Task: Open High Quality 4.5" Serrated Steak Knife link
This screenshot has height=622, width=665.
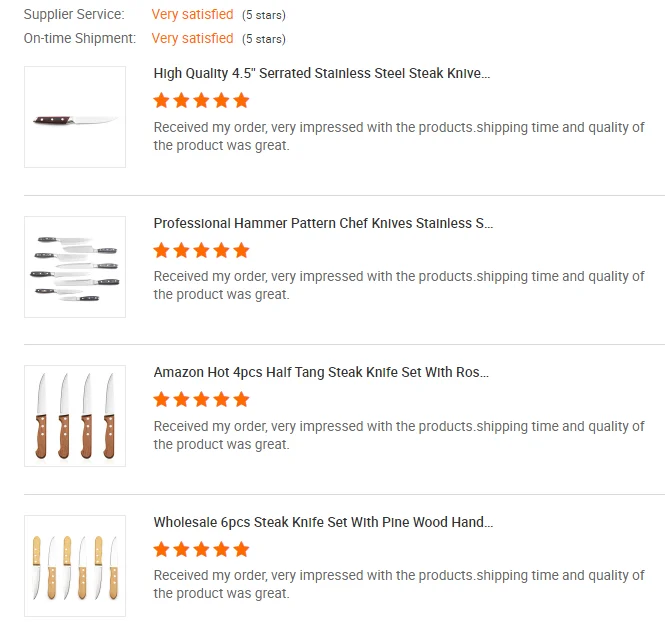Action: (x=322, y=73)
